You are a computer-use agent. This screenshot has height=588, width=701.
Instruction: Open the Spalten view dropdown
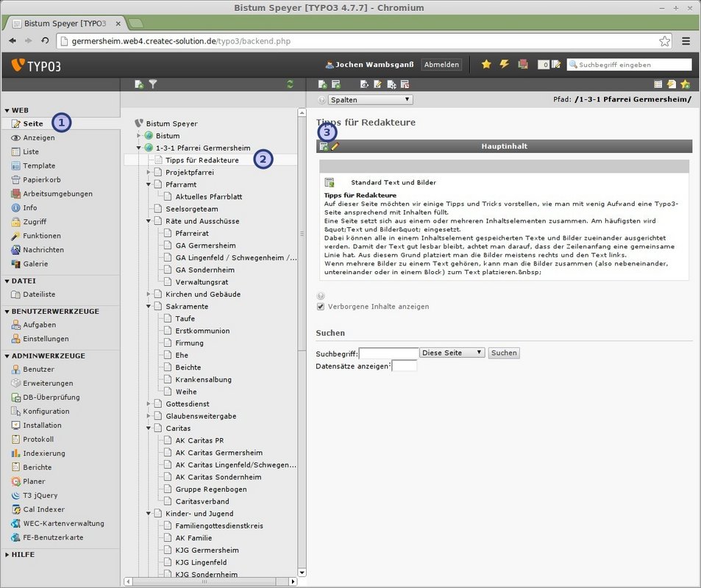tap(370, 99)
